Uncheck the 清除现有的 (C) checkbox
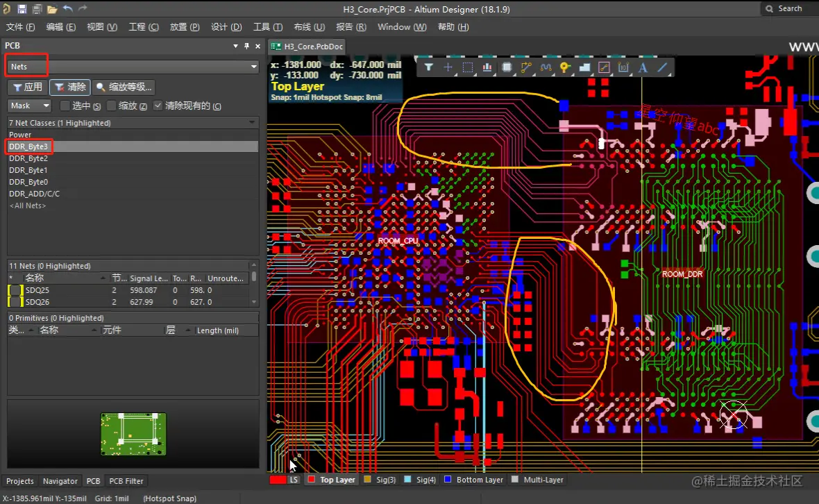This screenshot has width=819, height=504. [157, 106]
